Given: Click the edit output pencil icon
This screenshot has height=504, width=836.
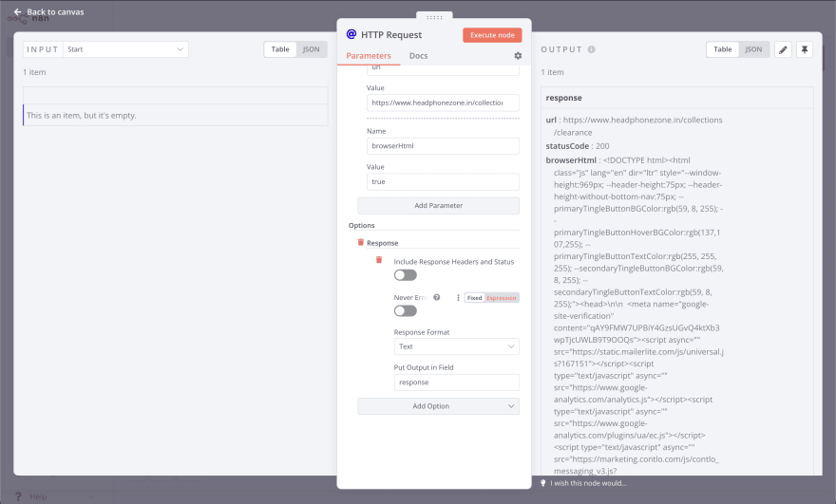Looking at the screenshot, I should tap(783, 49).
